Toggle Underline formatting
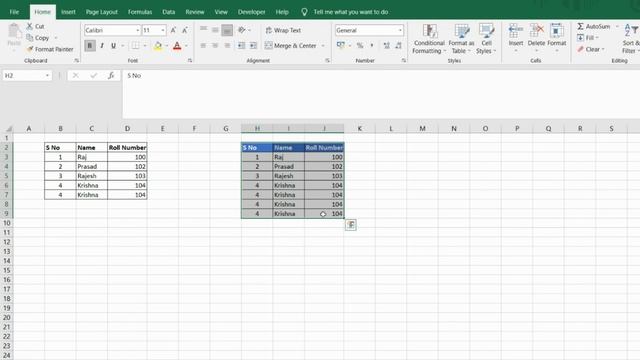 click(113, 46)
